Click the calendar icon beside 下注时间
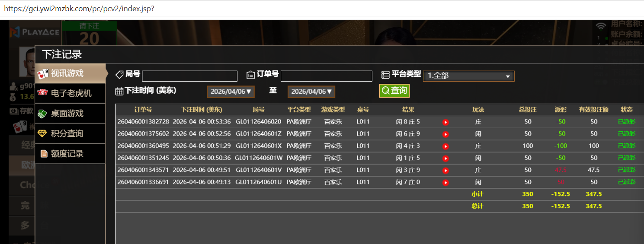Image resolution: width=644 pixels, height=244 pixels. (119, 91)
